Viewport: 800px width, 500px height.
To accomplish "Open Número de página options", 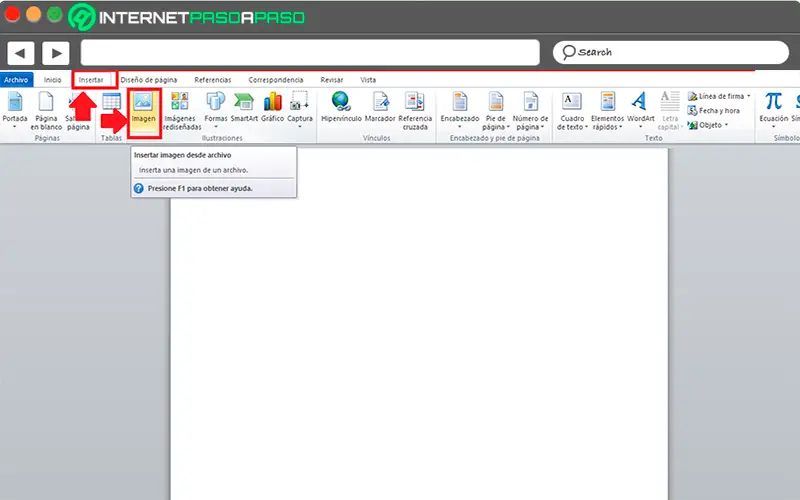I will pos(530,111).
